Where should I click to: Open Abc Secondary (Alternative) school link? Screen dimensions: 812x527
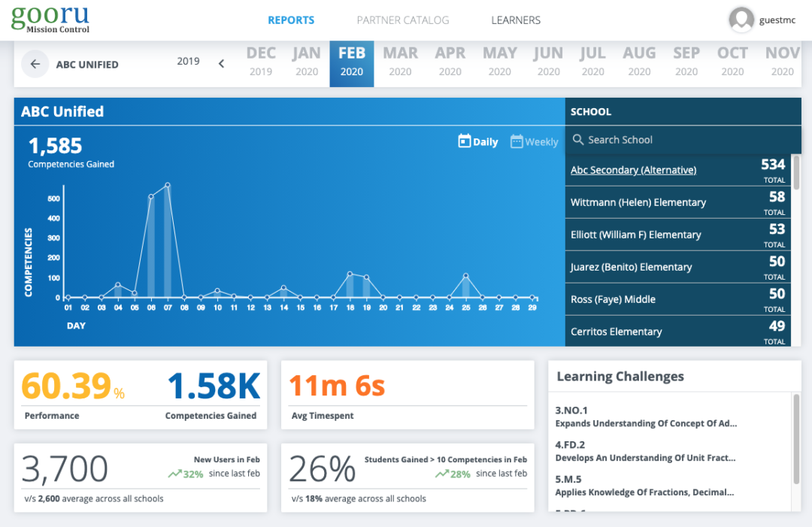(x=633, y=170)
